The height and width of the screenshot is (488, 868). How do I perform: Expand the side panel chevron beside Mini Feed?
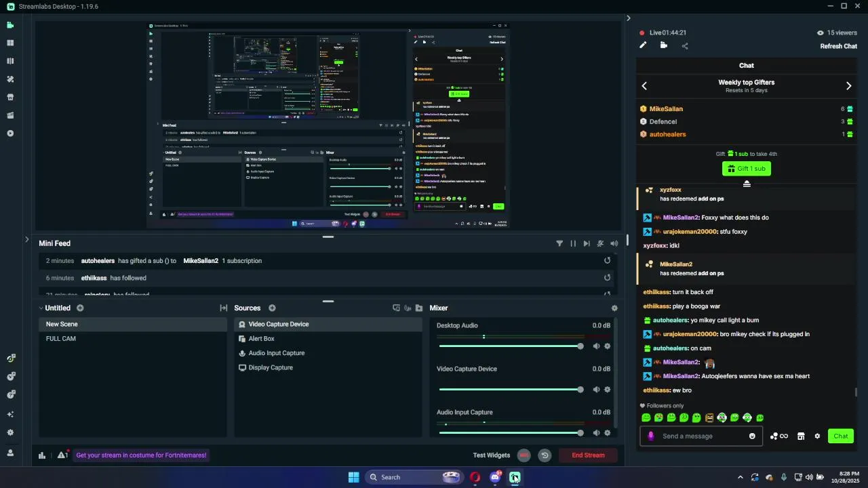coord(26,239)
